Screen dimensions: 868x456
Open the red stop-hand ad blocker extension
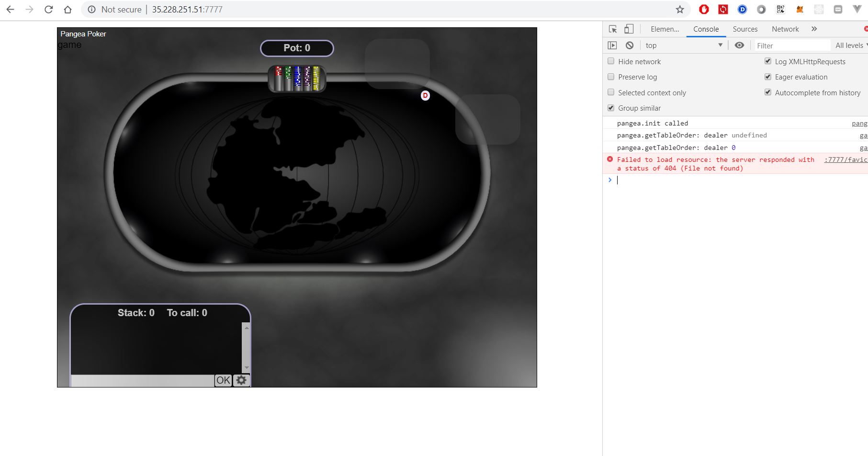704,10
